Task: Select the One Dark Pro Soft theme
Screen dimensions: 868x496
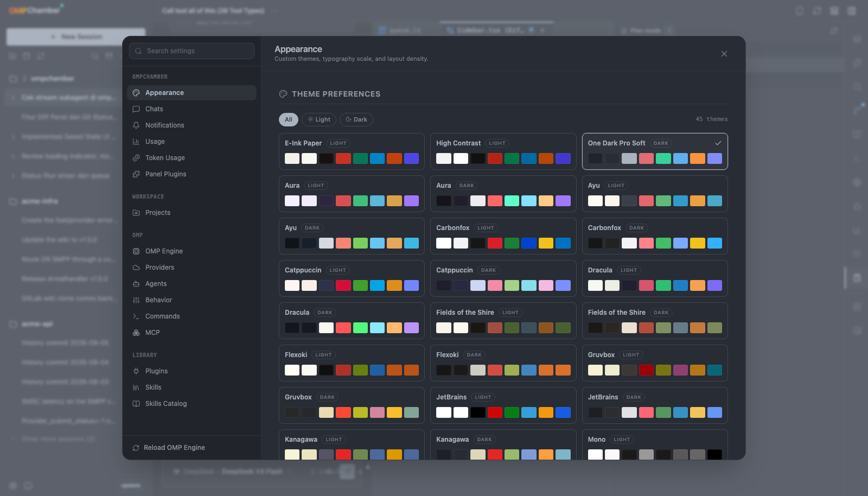Action: tap(655, 151)
